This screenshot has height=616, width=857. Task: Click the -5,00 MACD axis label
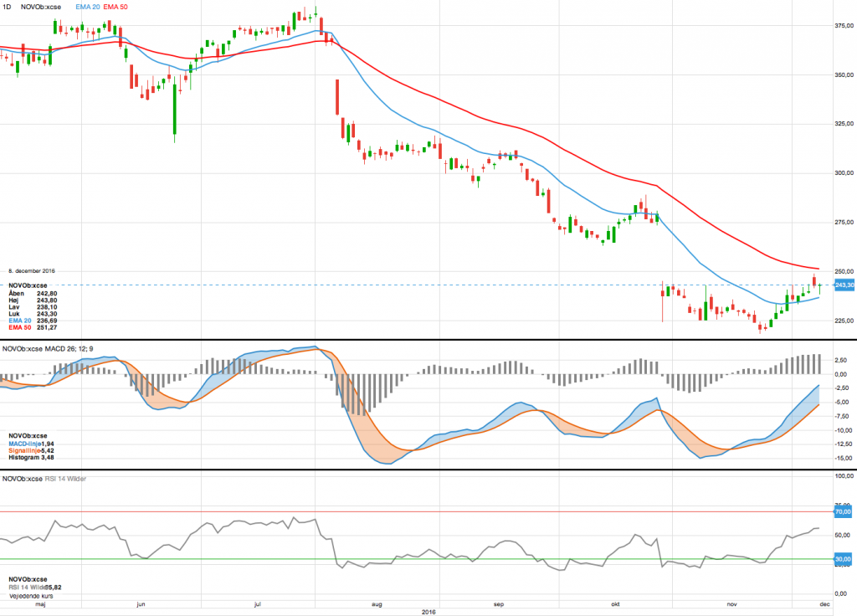(x=840, y=403)
